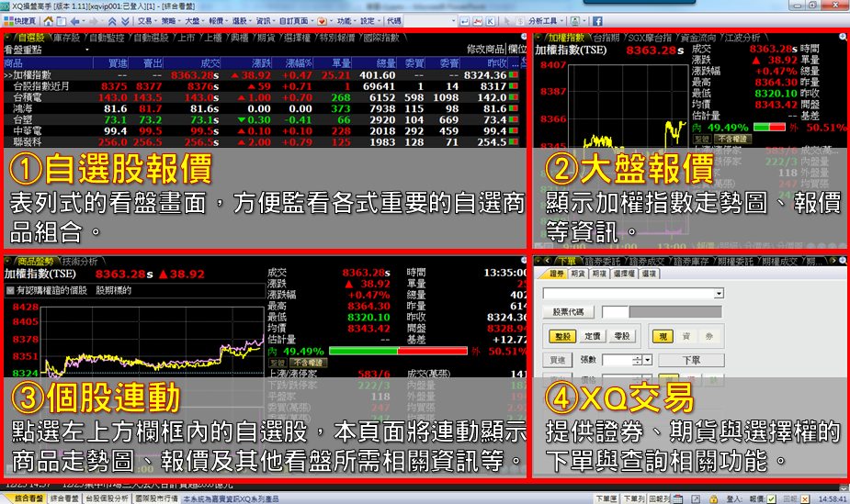Click the 內外盤 ratio bar in 商品盤勢
Image resolution: width=850 pixels, height=504 pixels.
pos(398,352)
